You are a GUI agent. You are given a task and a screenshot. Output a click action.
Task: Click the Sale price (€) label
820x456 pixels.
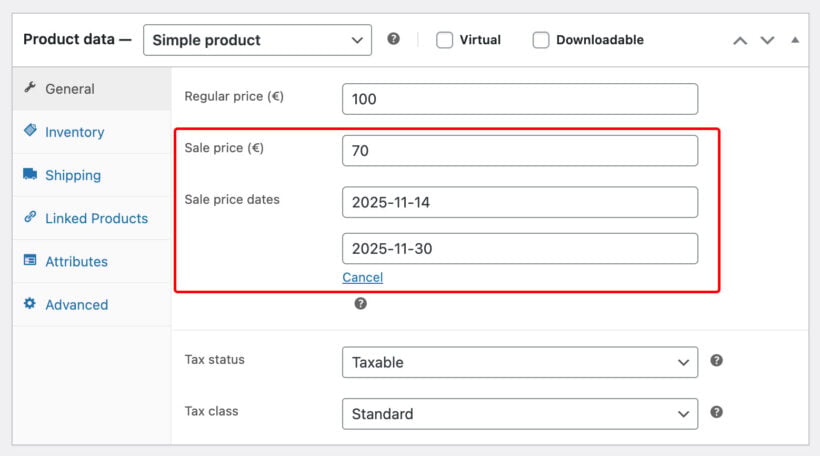(x=224, y=148)
